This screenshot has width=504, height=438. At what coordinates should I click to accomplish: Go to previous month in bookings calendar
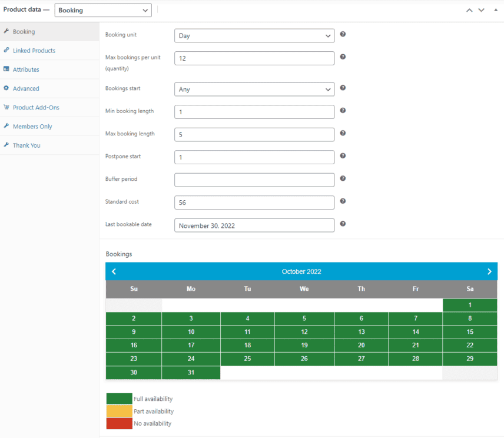coord(114,271)
